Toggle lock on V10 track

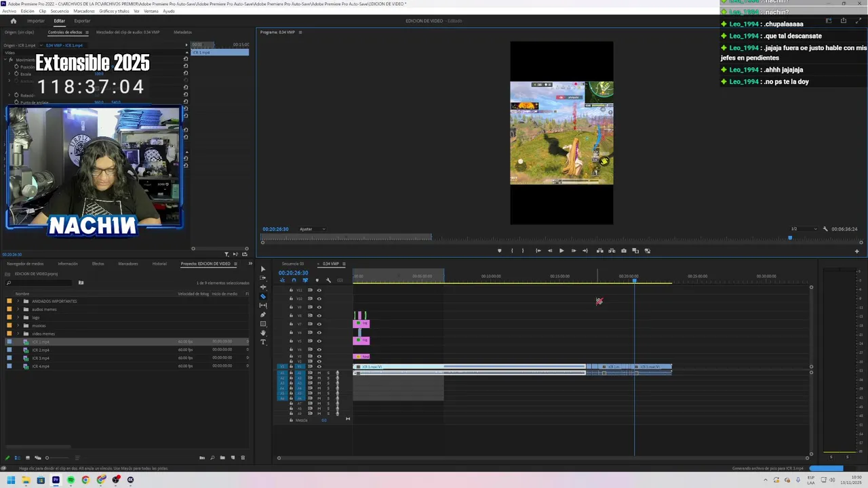pyautogui.click(x=291, y=299)
